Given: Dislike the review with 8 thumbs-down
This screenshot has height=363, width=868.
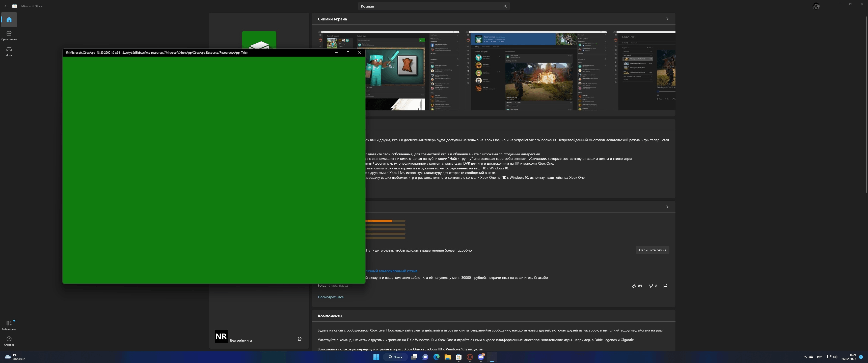Looking at the screenshot, I should click(x=653, y=286).
